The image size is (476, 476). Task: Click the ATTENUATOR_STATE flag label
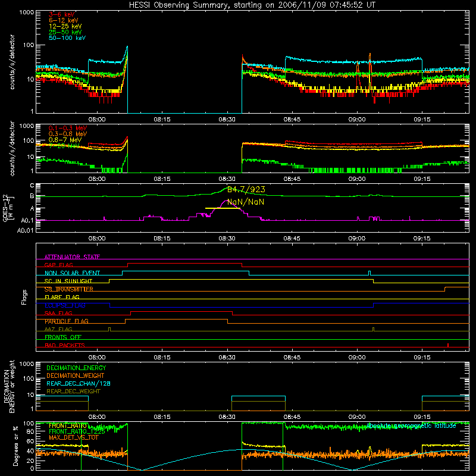(x=72, y=257)
